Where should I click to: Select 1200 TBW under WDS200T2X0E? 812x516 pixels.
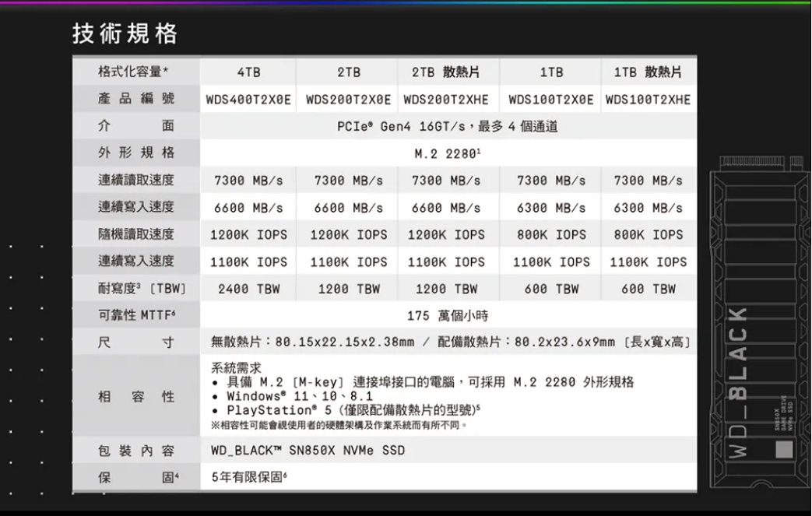[349, 289]
